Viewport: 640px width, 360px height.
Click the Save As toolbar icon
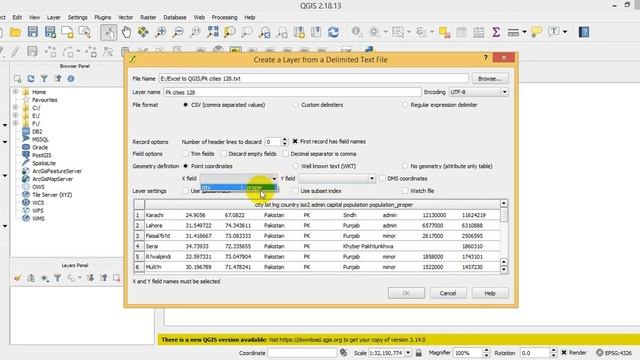click(50, 32)
